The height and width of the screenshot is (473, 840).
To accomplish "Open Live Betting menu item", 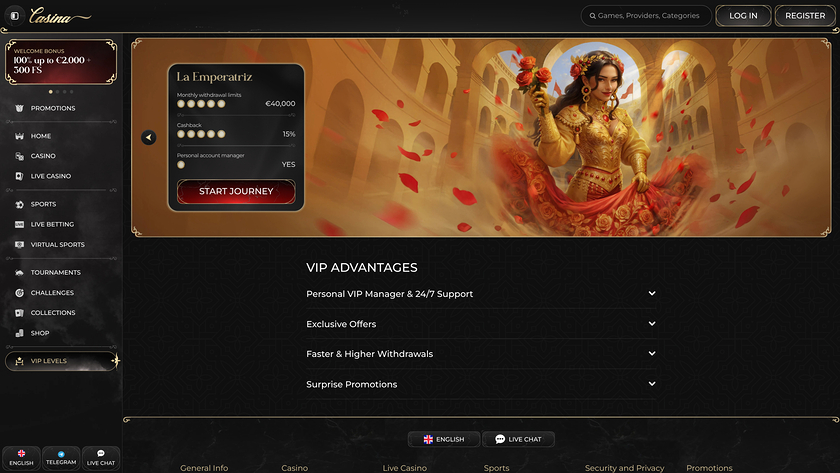I will pos(52,224).
